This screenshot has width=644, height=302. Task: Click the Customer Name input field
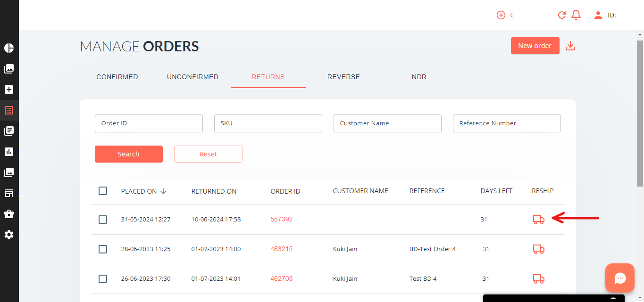pyautogui.click(x=387, y=123)
